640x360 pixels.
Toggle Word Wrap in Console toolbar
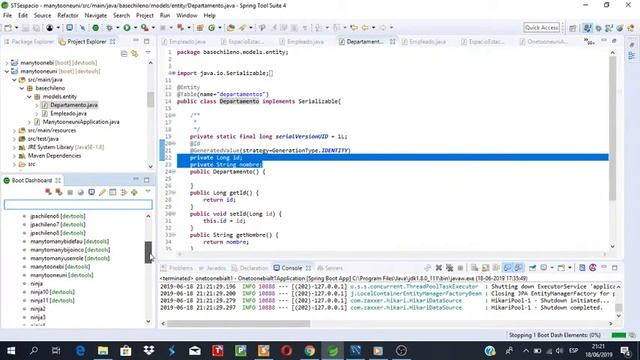click(496, 268)
